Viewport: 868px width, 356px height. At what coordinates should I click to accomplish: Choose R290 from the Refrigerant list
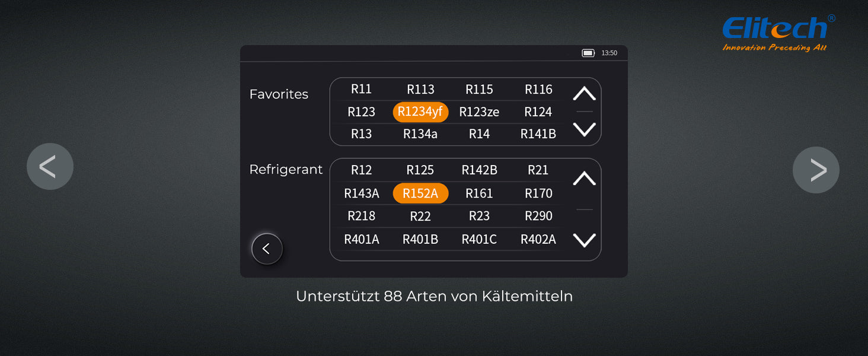[538, 216]
